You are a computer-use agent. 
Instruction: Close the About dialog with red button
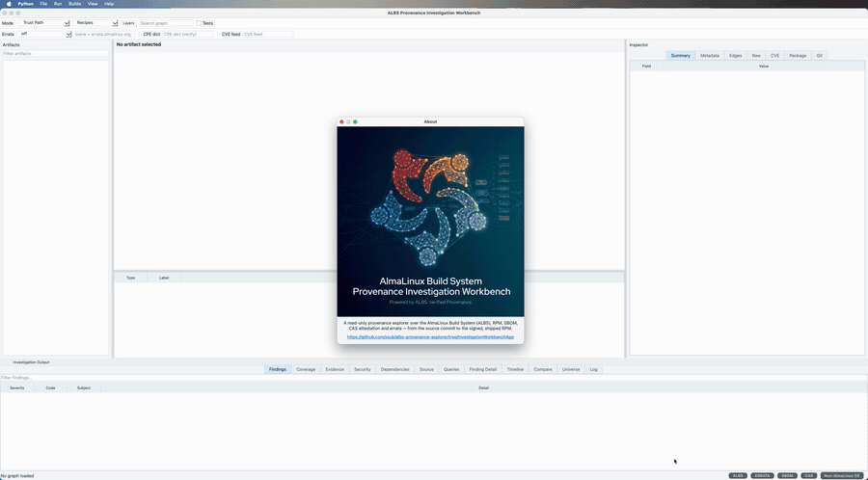pos(341,121)
